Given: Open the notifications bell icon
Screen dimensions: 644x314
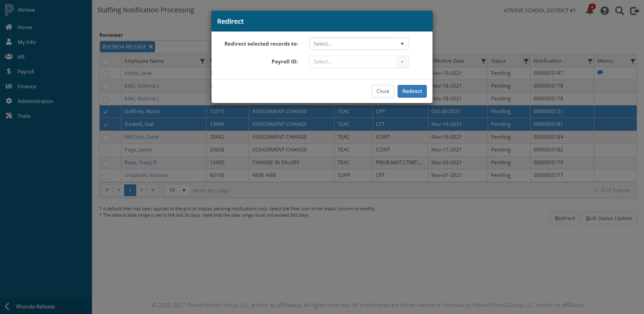Looking at the screenshot, I should [590, 10].
